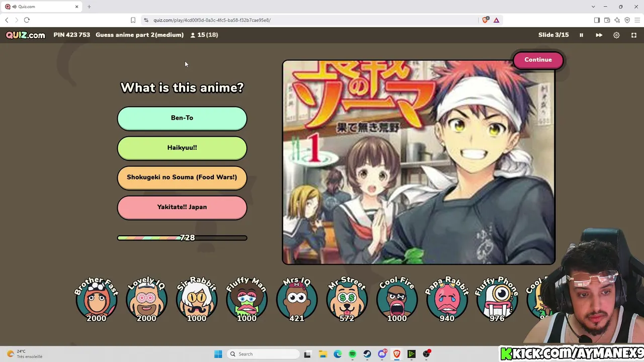Pause the quiz slide timer
The image size is (644, 362).
(x=582, y=35)
